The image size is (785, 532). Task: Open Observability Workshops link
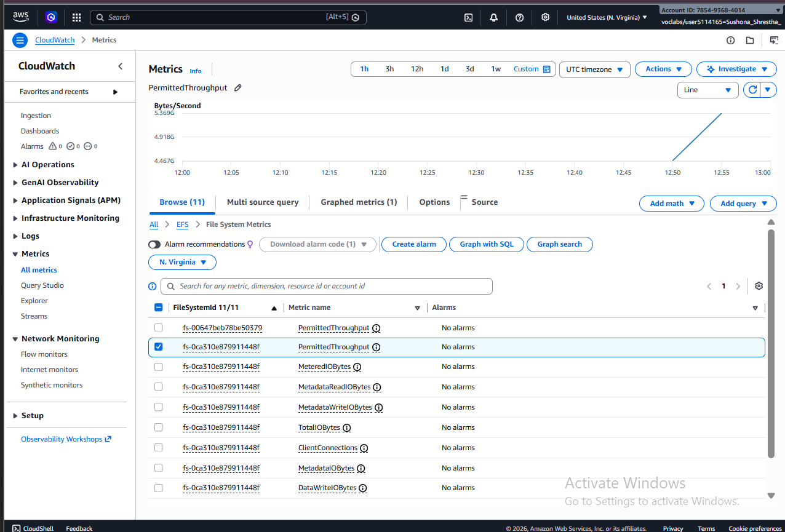(66, 439)
